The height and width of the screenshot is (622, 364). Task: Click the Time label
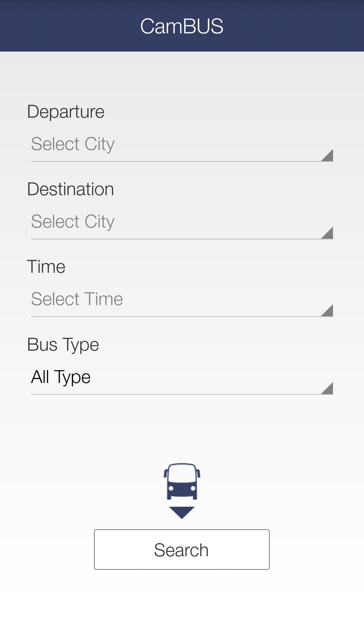tap(46, 267)
